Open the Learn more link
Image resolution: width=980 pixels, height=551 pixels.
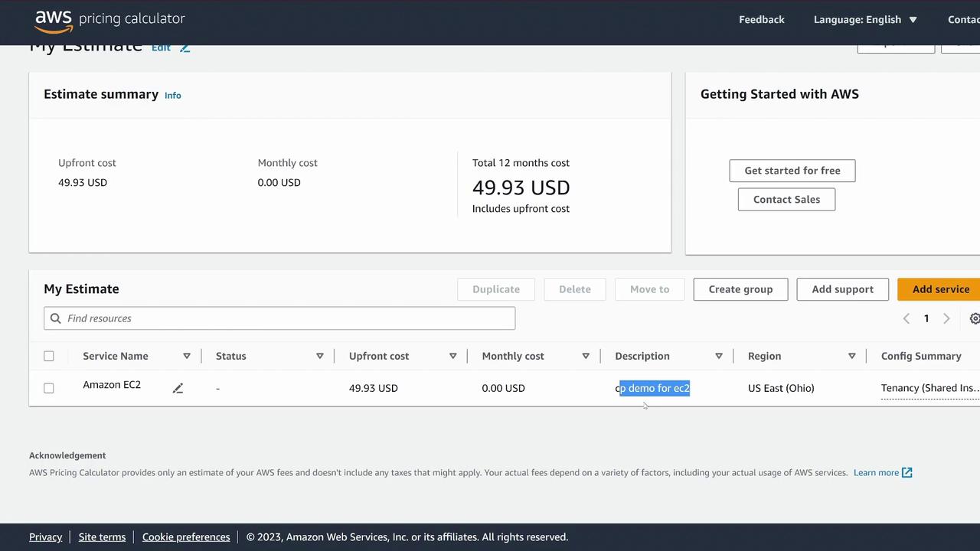(x=876, y=472)
